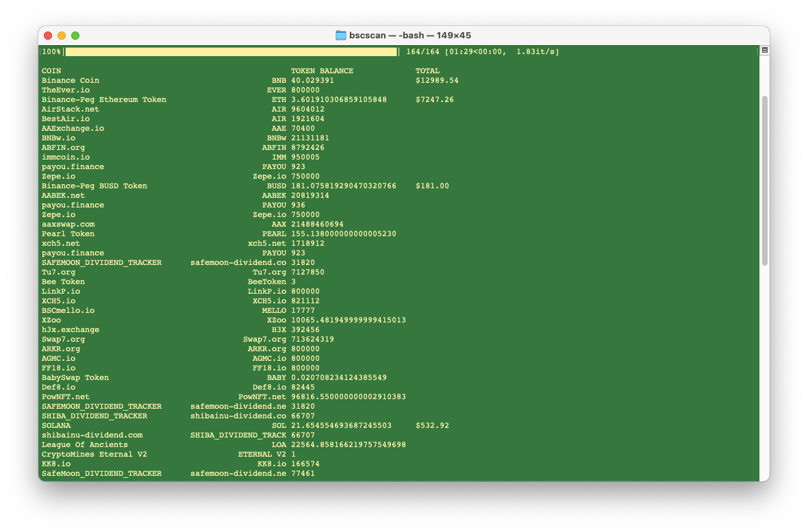
Task: Click the Bee Token coin name
Action: (64, 282)
